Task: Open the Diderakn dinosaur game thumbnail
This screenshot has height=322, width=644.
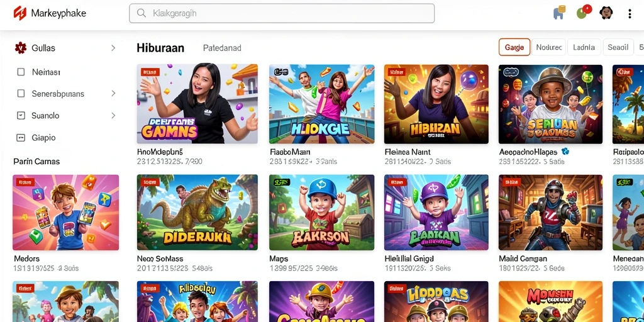Action: click(197, 213)
